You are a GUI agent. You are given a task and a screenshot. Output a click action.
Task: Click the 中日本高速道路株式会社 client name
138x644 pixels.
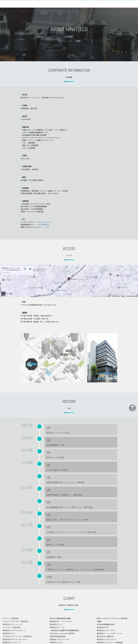(106, 624)
